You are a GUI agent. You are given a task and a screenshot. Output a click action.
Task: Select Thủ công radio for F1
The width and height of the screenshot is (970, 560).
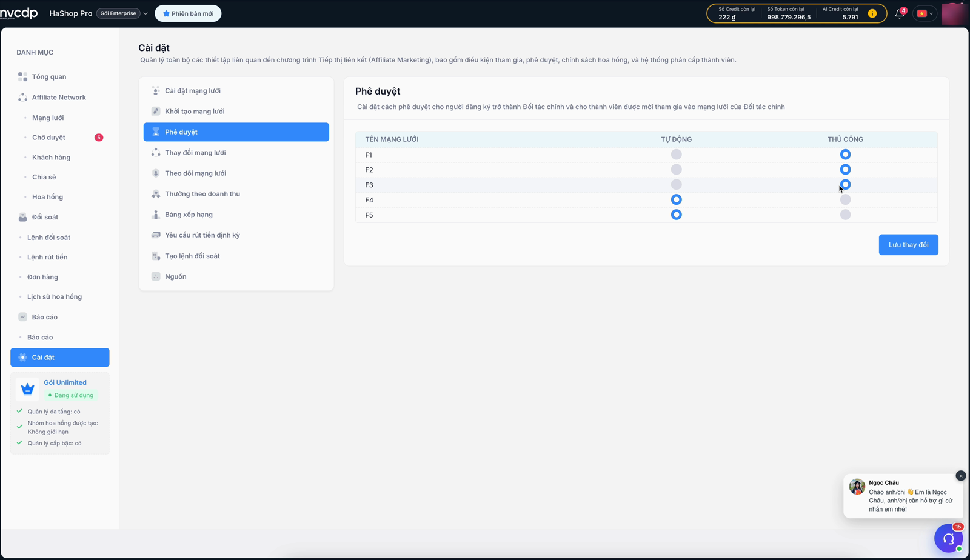845,155
